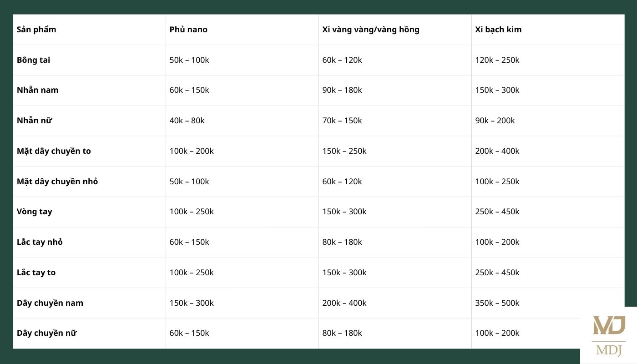Select the "Vòng tay" row label
The height and width of the screenshot is (364, 637).
(x=35, y=212)
